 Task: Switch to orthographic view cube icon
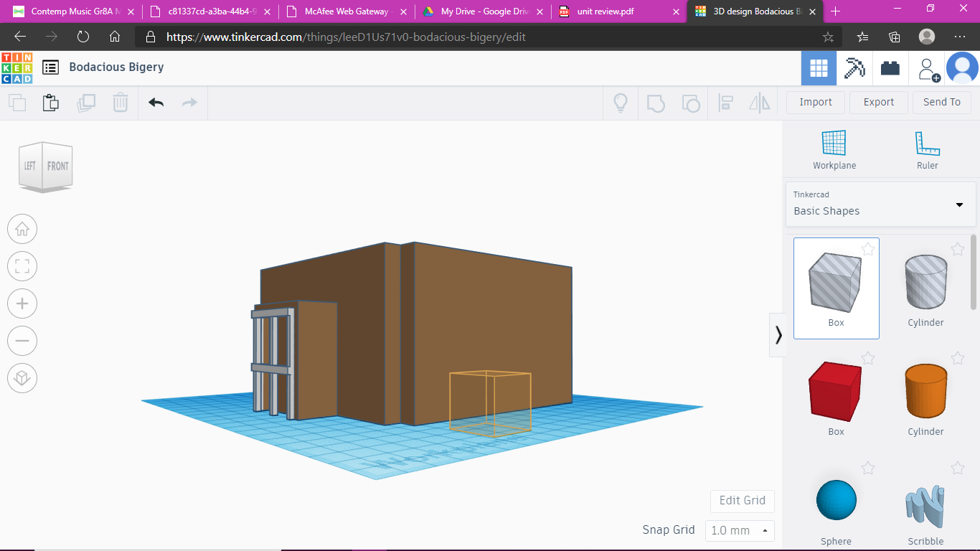tap(22, 378)
